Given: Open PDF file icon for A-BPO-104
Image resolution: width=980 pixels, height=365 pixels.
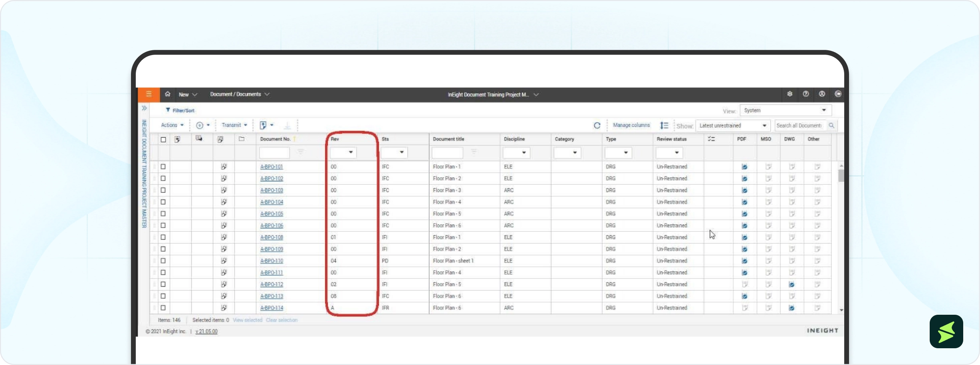Looking at the screenshot, I should (x=744, y=202).
